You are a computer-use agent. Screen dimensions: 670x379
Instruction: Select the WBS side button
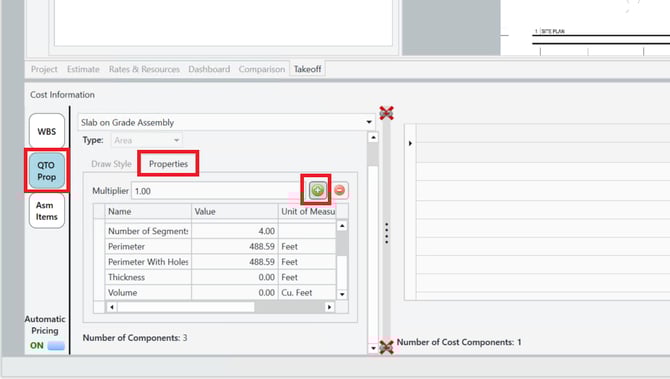coord(47,131)
